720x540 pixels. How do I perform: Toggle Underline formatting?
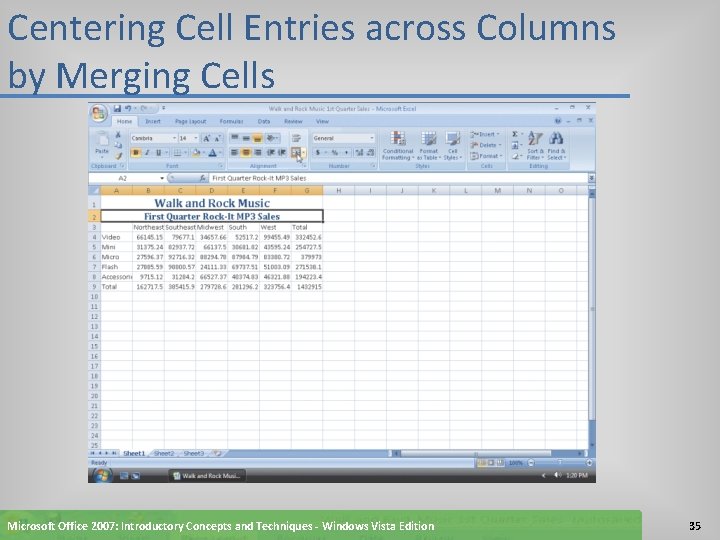point(158,152)
